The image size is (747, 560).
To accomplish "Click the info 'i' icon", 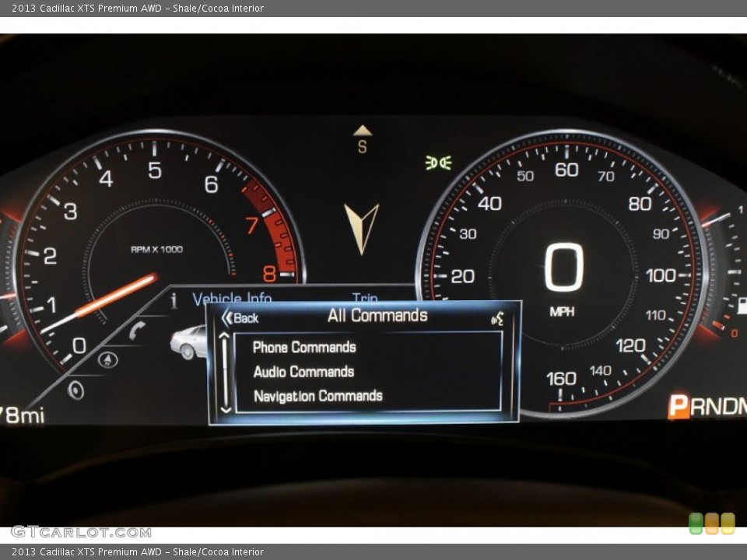I will click(x=174, y=300).
